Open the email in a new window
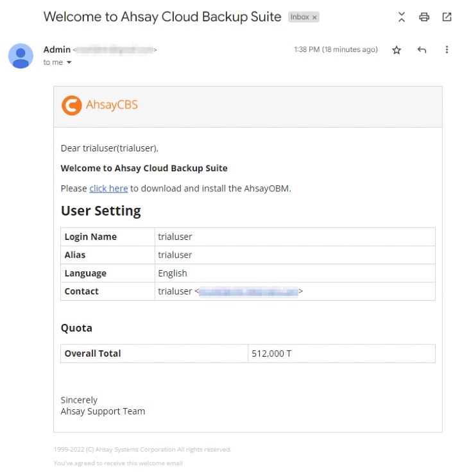 447,17
